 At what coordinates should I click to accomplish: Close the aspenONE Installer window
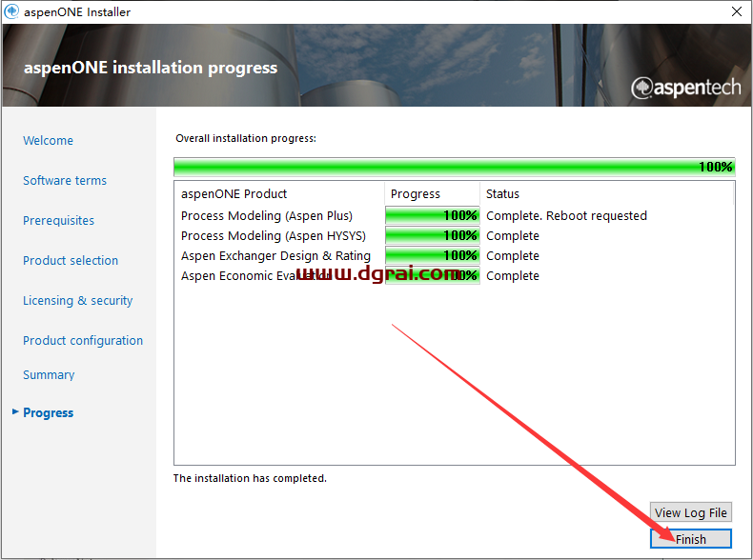(736, 11)
